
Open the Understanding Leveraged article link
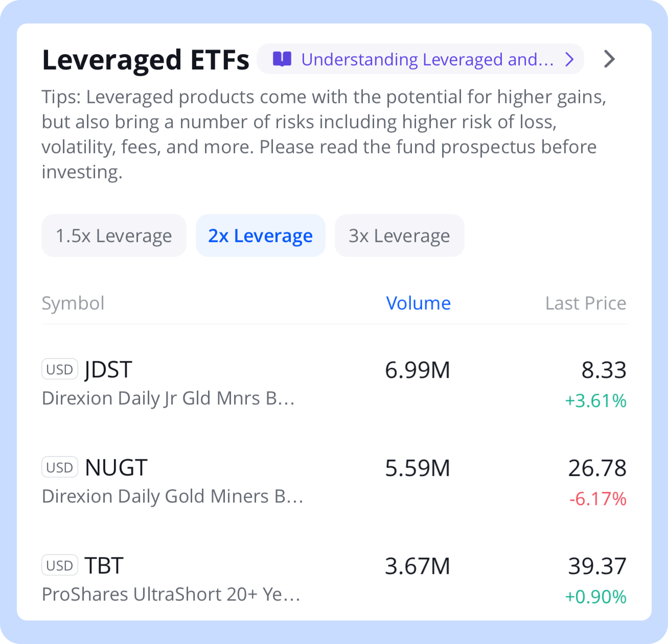click(x=427, y=59)
